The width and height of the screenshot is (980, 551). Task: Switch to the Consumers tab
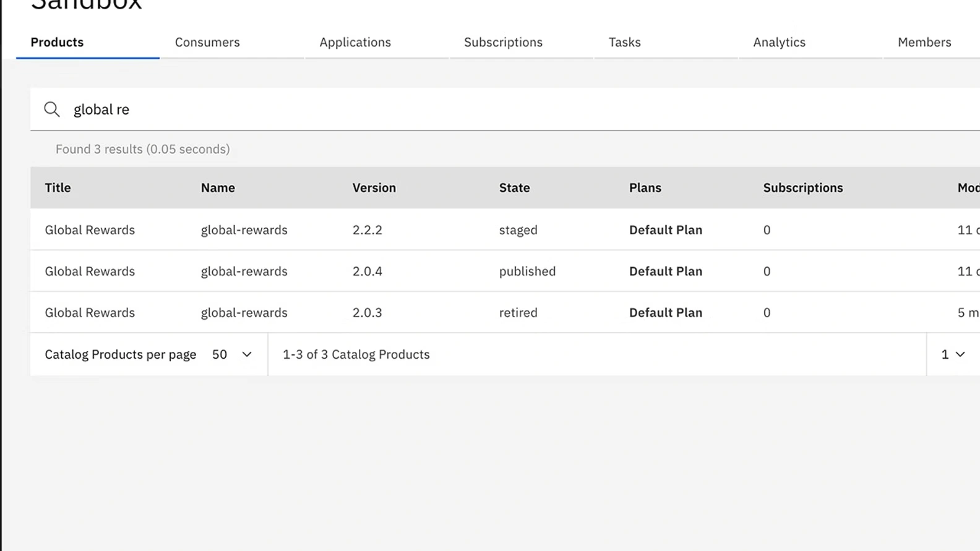coord(207,42)
